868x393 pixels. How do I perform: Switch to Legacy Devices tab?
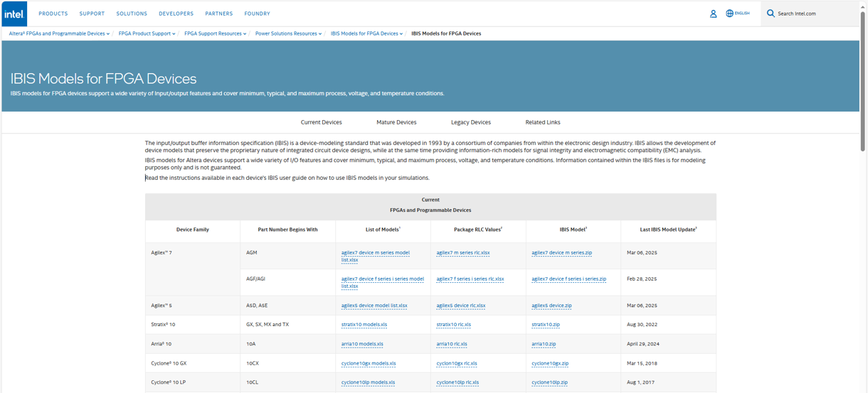coord(471,122)
